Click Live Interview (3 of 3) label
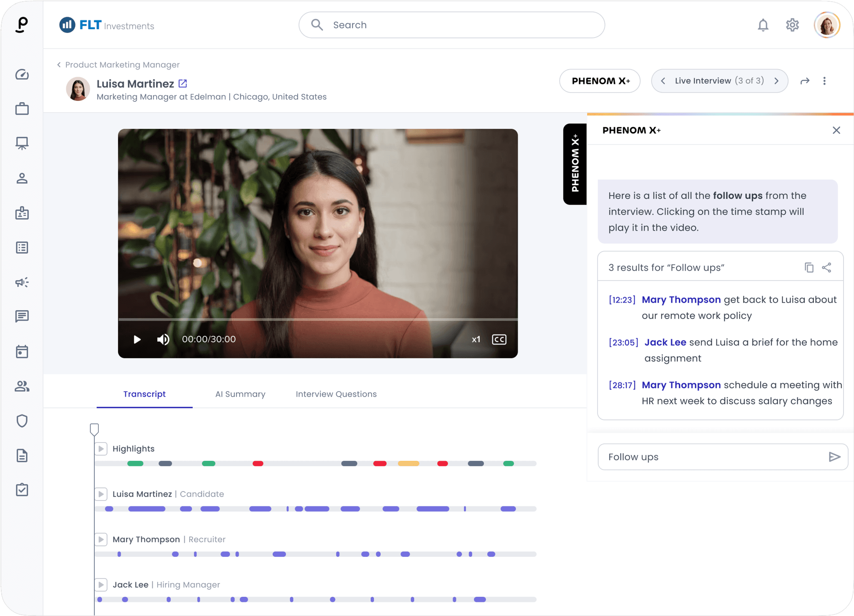The width and height of the screenshot is (854, 616). 719,81
